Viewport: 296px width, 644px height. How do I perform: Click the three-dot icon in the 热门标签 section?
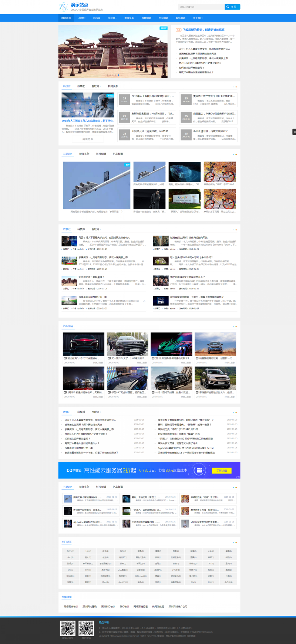click(x=235, y=542)
